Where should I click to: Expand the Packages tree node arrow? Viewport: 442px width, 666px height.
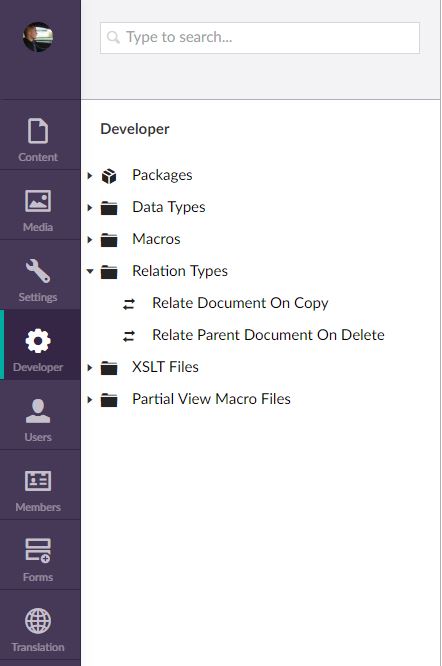(90, 175)
